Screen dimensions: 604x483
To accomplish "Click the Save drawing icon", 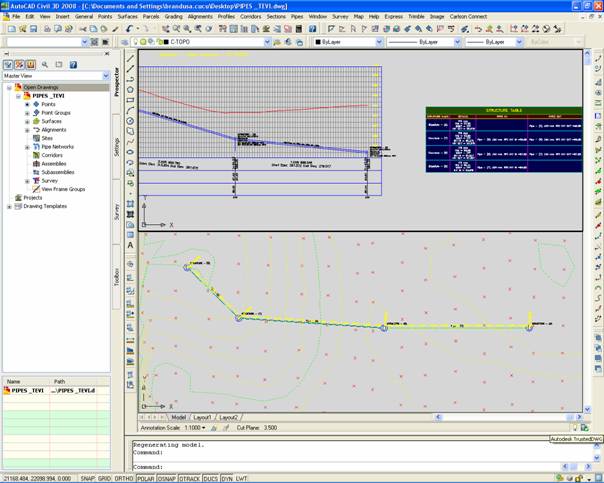I will (34, 29).
